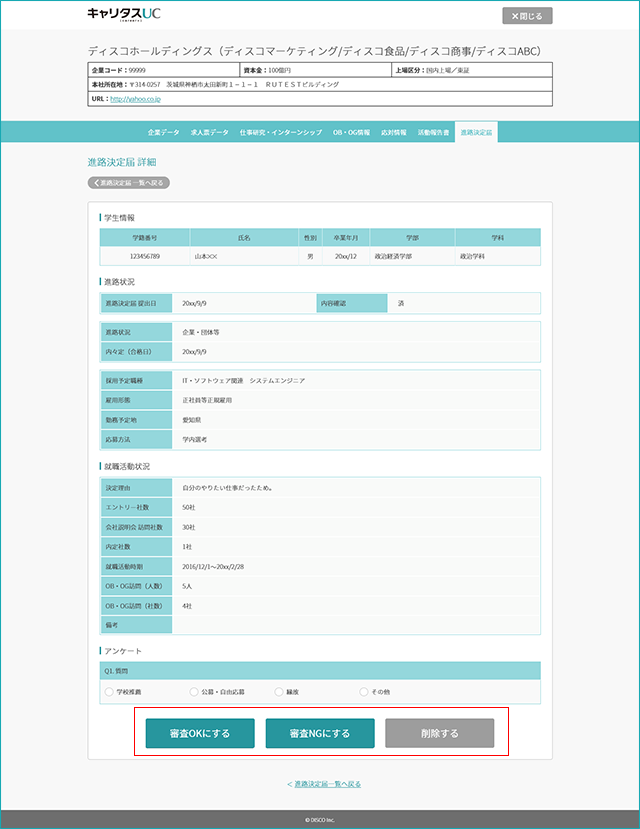Click the graduation date 20xx/12 cell
The height and width of the screenshot is (829, 640).
(346, 256)
